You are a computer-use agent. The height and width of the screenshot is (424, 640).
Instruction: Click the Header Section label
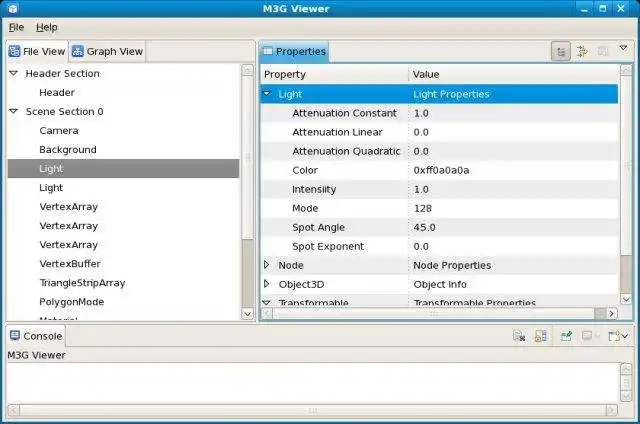62,73
